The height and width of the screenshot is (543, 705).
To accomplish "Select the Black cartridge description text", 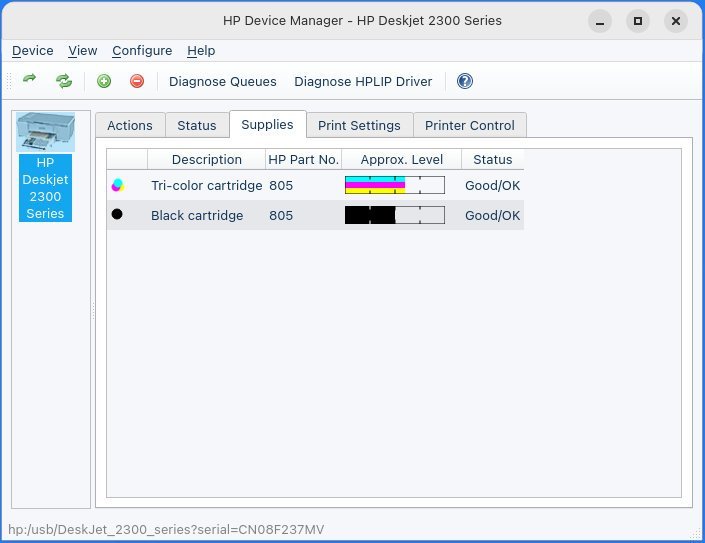I will pos(197,215).
